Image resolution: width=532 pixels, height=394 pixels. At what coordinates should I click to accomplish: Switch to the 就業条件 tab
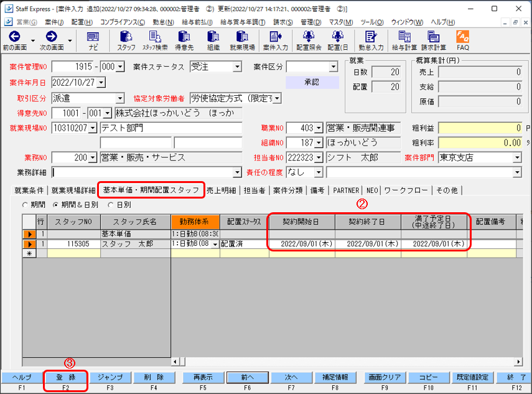click(x=29, y=190)
